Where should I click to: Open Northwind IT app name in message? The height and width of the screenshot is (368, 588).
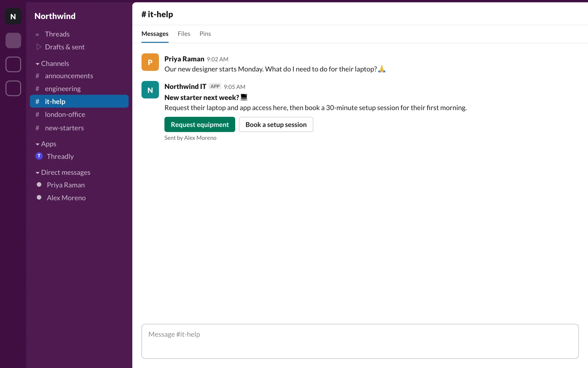pos(185,86)
